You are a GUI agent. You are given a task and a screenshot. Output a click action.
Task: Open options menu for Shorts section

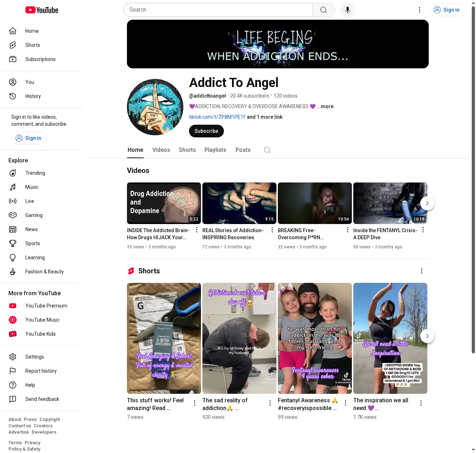tap(421, 271)
